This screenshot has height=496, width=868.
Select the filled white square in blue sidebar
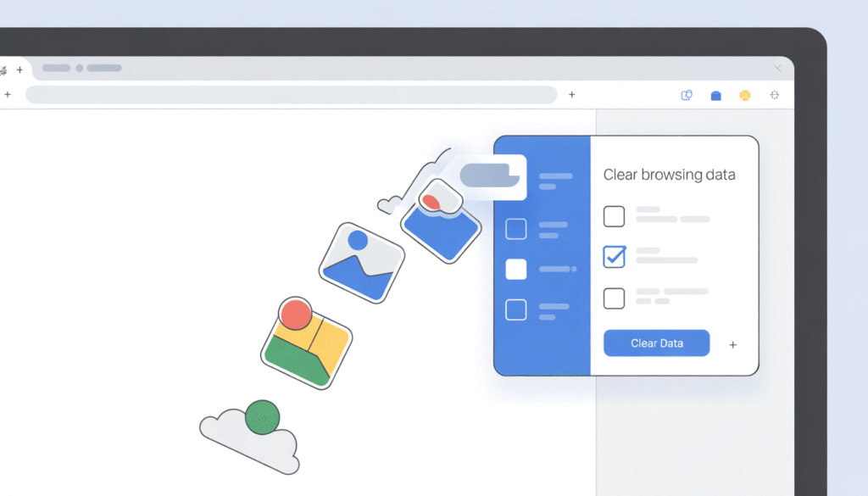tap(515, 270)
